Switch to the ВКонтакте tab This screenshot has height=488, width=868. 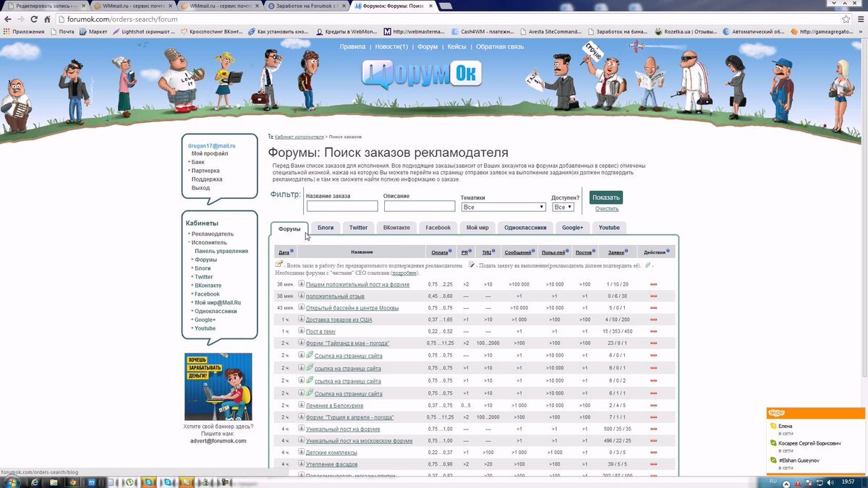pos(396,228)
